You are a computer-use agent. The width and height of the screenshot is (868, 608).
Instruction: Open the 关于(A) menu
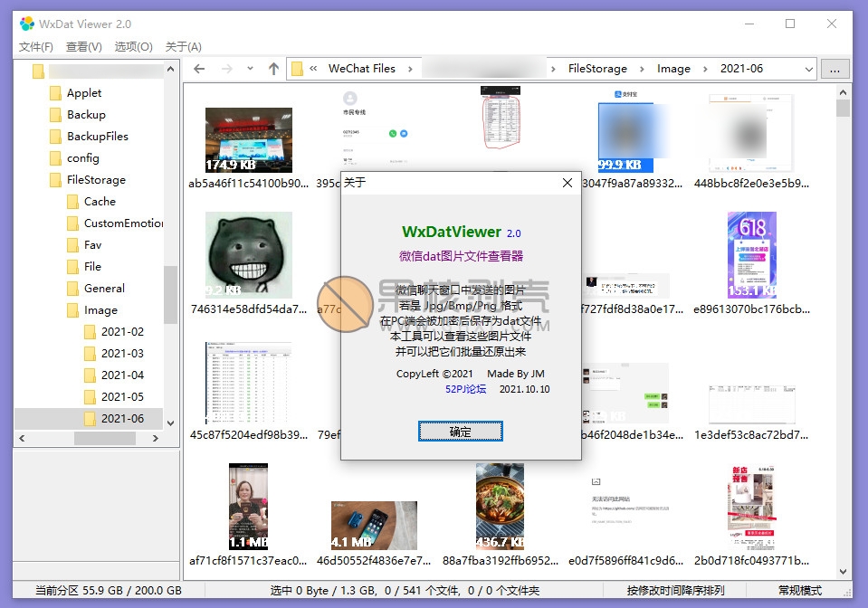[x=183, y=46]
